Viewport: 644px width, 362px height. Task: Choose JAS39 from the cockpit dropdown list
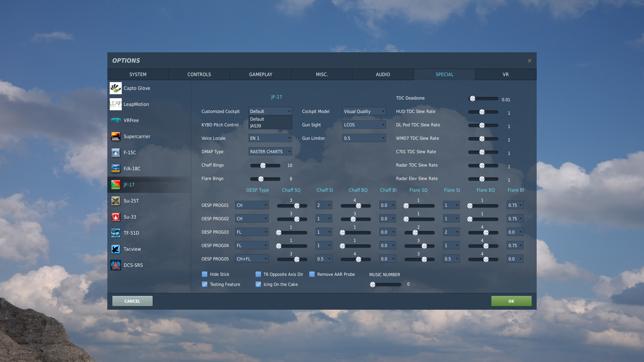256,126
